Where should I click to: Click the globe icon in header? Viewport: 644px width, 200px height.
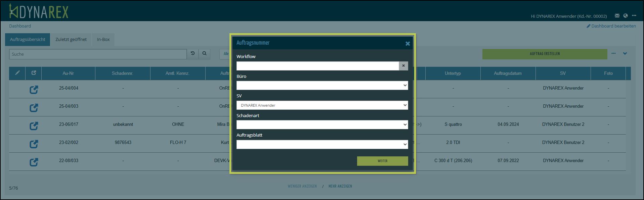click(x=625, y=16)
